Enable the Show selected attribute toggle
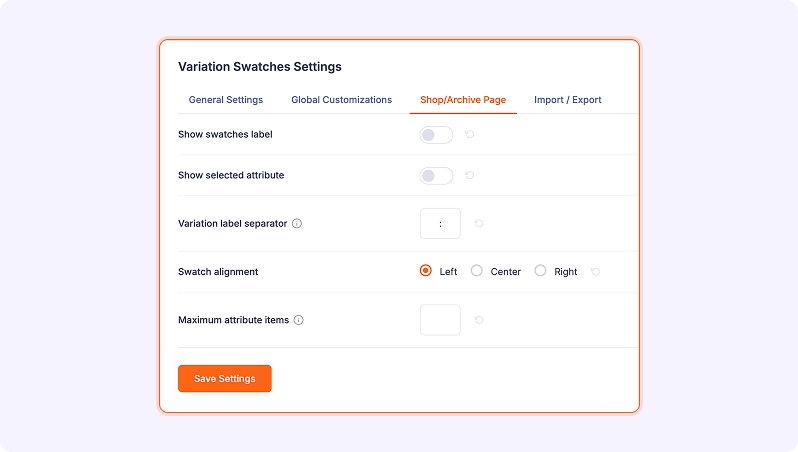The image size is (798, 452). [436, 176]
